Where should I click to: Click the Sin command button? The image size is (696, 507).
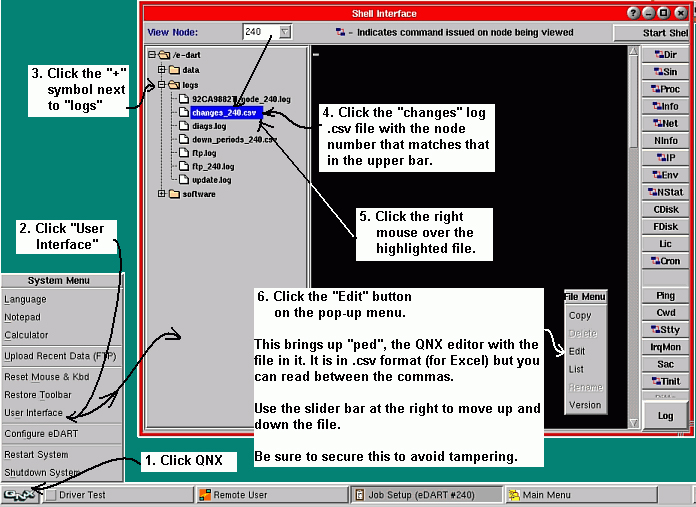[665, 72]
